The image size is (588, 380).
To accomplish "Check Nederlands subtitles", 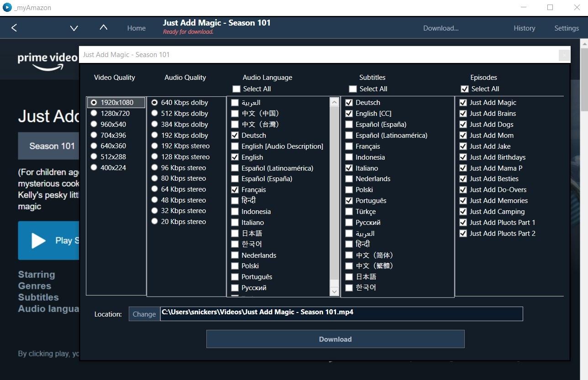I will (x=349, y=179).
